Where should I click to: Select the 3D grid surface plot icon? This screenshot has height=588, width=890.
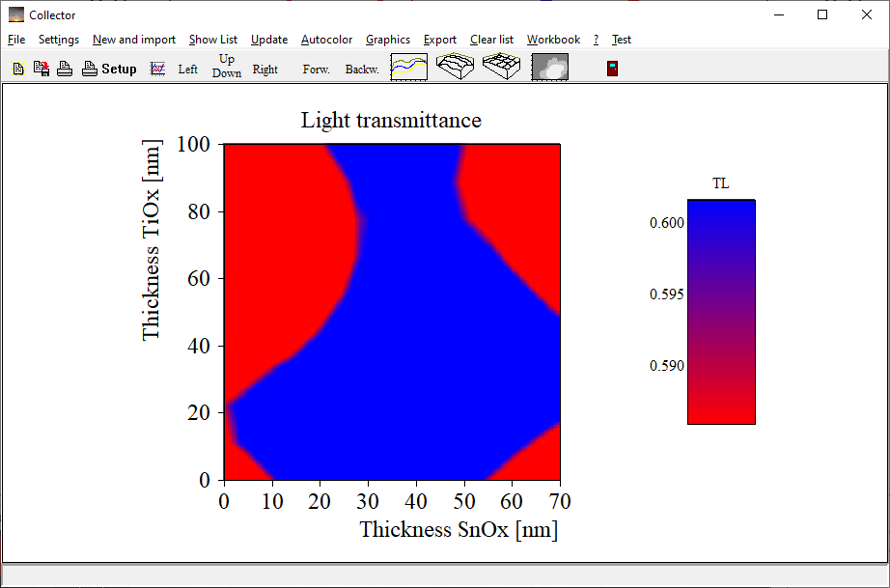(502, 67)
